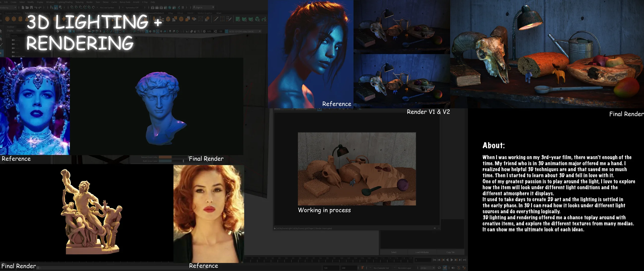Open the No Character Set dropdown
644x271 pixels.
[379, 268]
